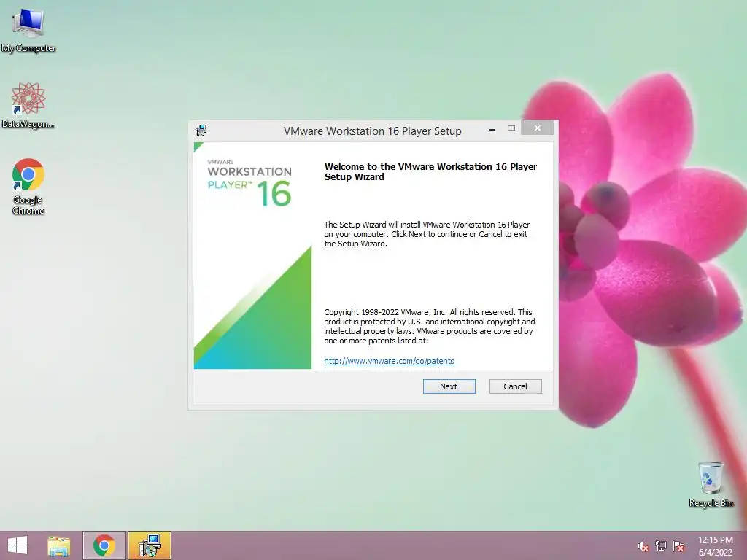Open the Action Center flag icon
The image size is (747, 560).
tap(678, 546)
